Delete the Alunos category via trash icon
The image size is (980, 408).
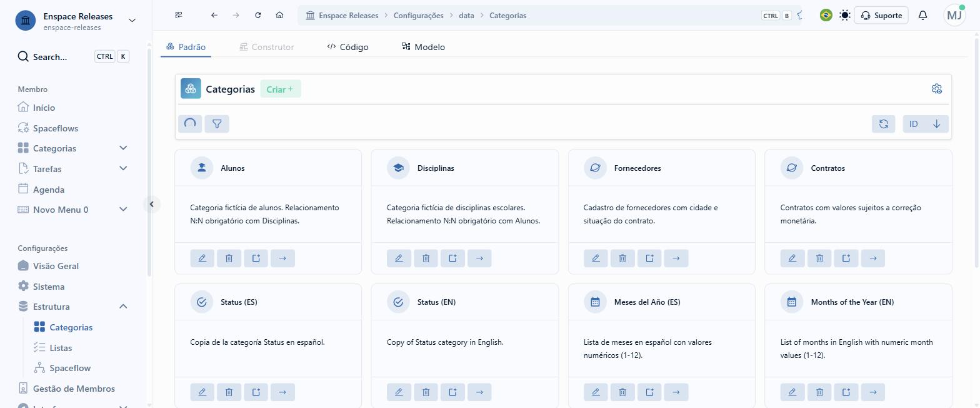(229, 258)
